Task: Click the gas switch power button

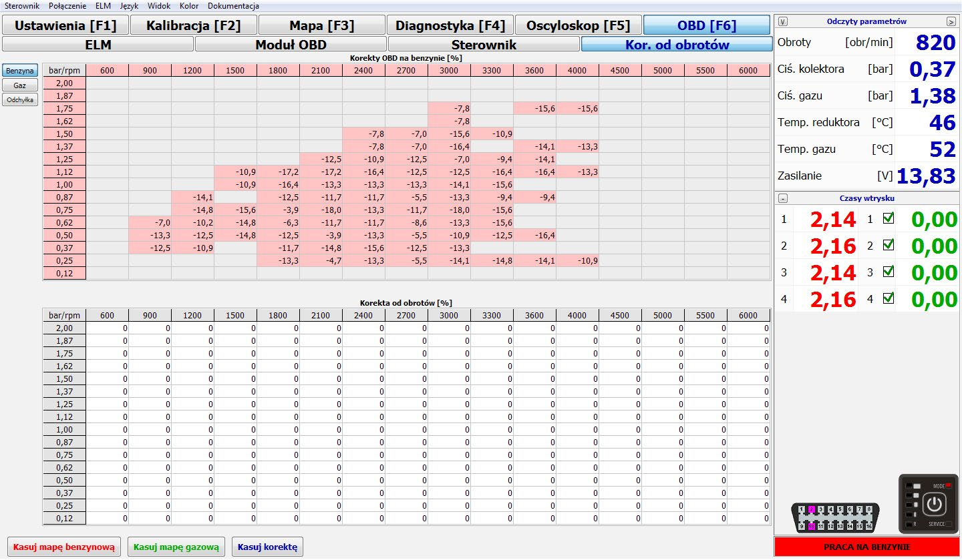Action: click(935, 504)
